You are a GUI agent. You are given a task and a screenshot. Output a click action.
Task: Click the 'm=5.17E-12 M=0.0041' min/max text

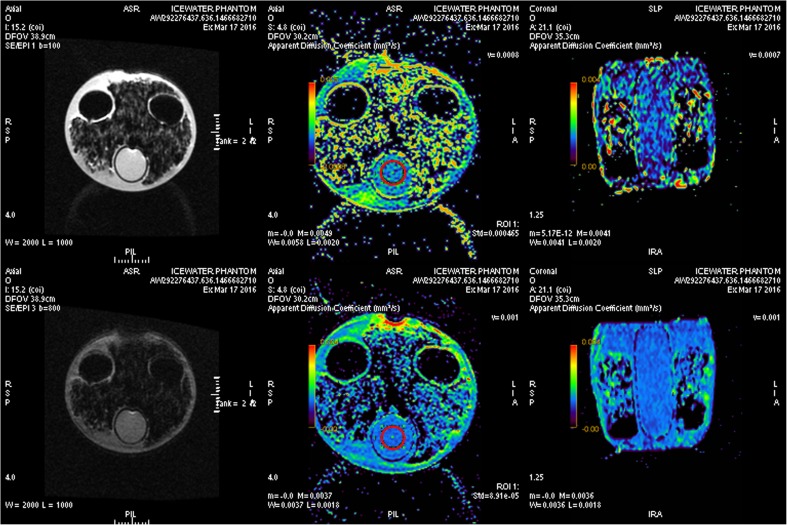coord(568,233)
